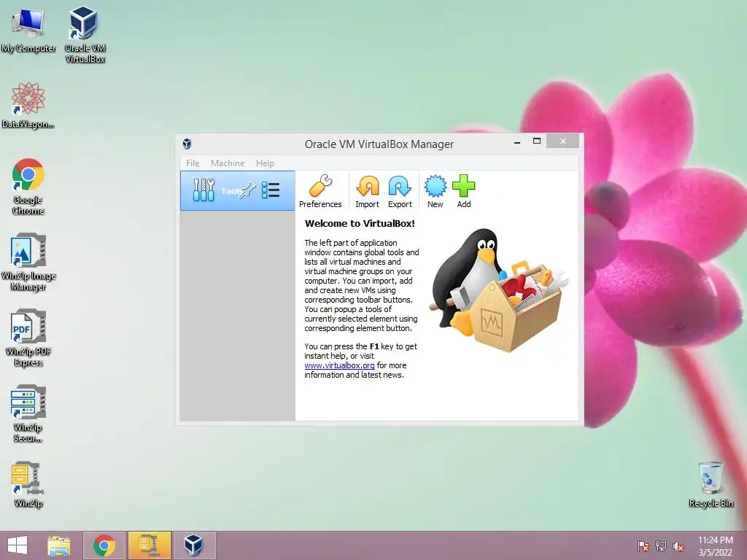Viewport: 747px width, 560px height.
Task: Click the Import appliance icon
Action: point(368,192)
